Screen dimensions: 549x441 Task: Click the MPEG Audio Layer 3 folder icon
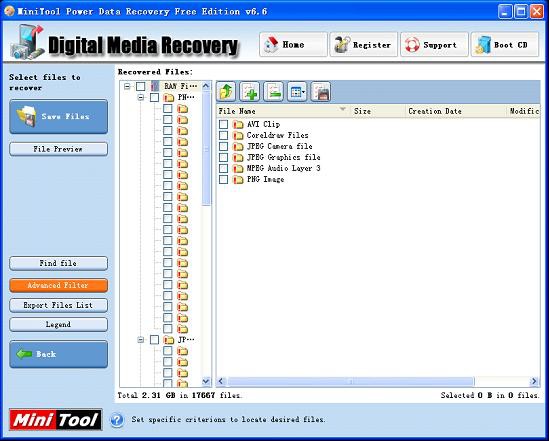(x=238, y=169)
